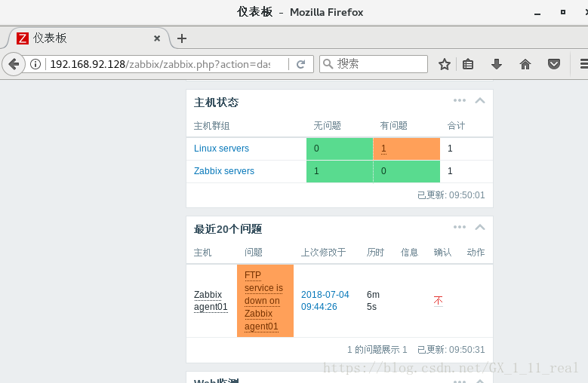Click the 合计 column header
This screenshot has height=383, width=588.
coord(456,126)
